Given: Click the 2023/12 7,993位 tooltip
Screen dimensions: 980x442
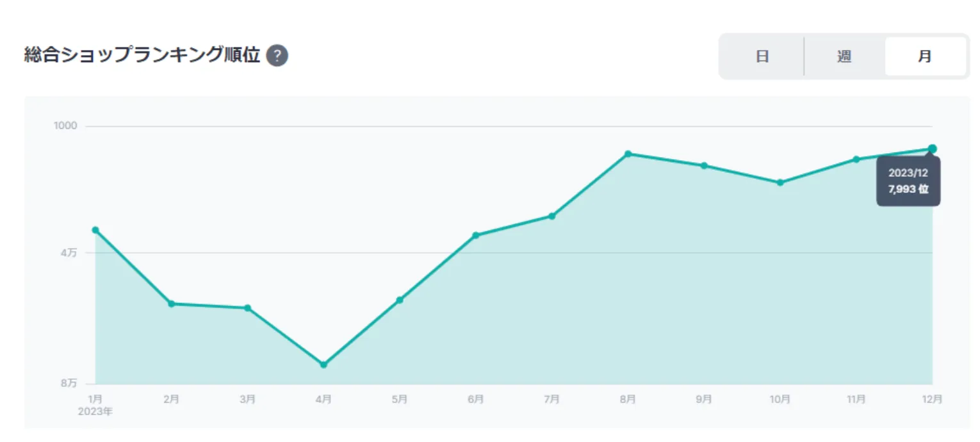Looking at the screenshot, I should coord(908,181).
